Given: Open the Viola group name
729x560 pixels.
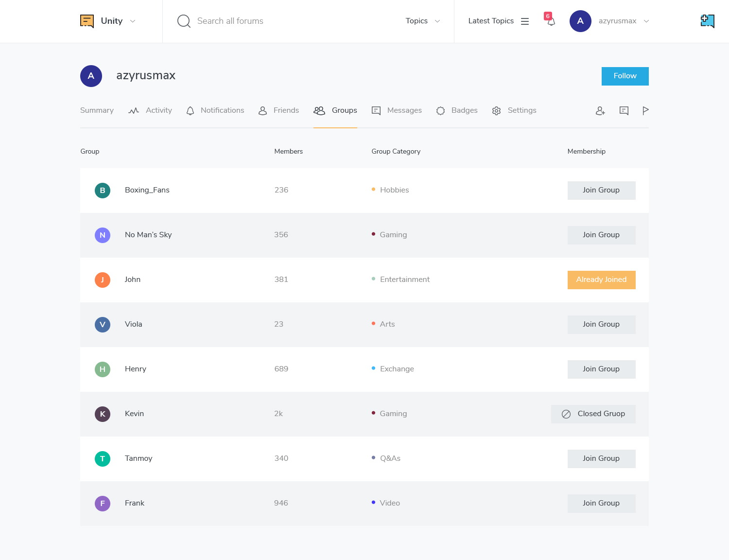Looking at the screenshot, I should tap(134, 324).
